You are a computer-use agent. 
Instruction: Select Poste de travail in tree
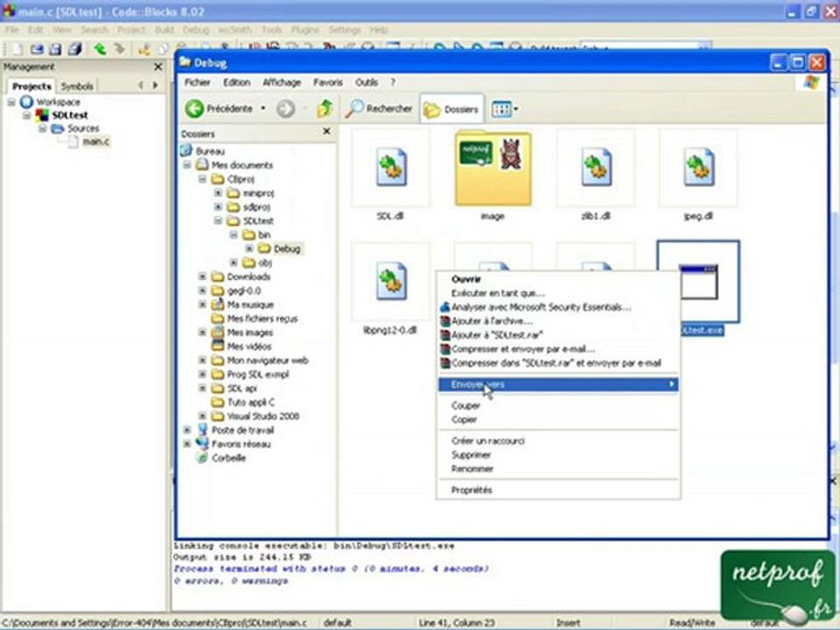(242, 430)
